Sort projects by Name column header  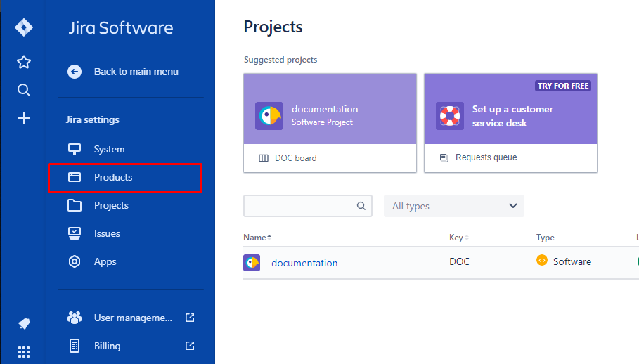point(257,238)
